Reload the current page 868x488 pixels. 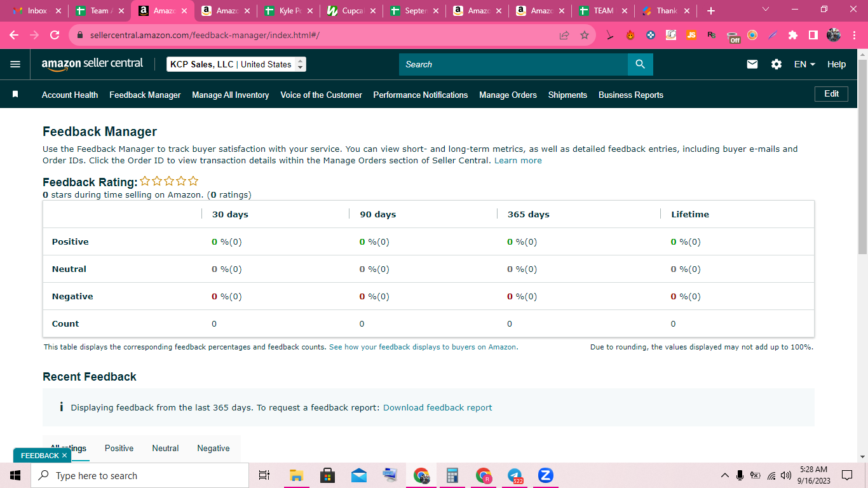pos(55,36)
